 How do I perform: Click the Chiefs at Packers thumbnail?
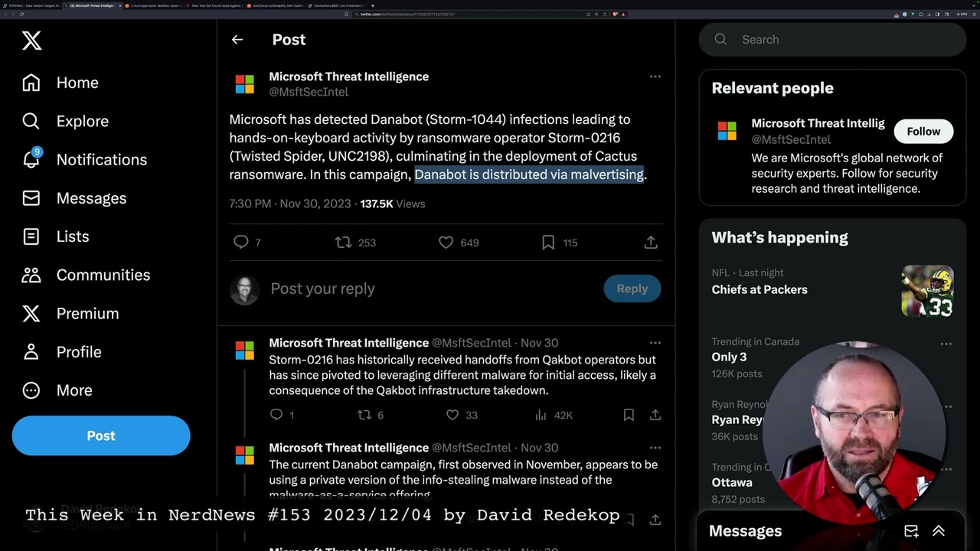(927, 291)
